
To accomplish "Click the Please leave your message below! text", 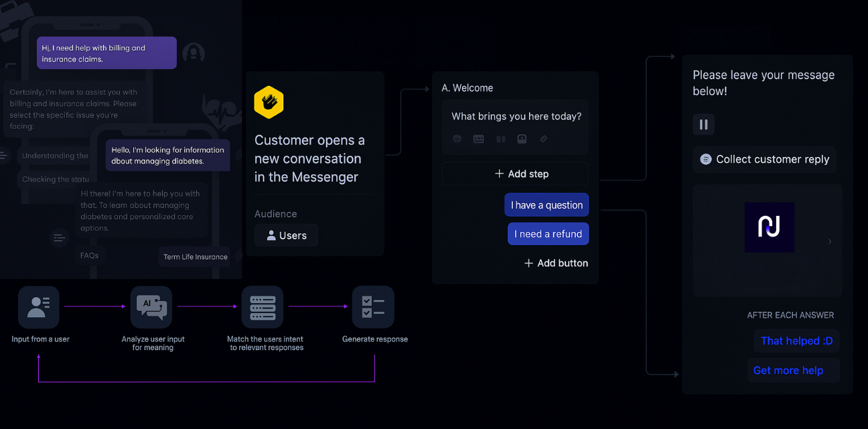I will (764, 82).
